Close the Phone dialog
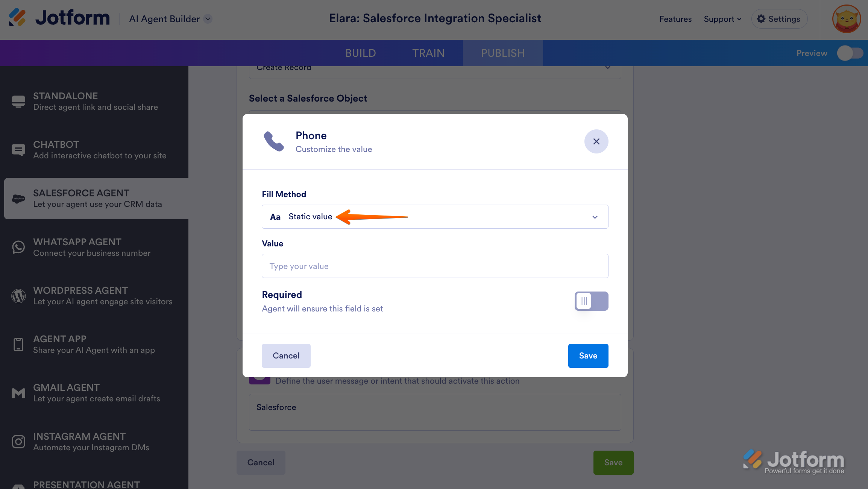868x489 pixels. pyautogui.click(x=596, y=141)
